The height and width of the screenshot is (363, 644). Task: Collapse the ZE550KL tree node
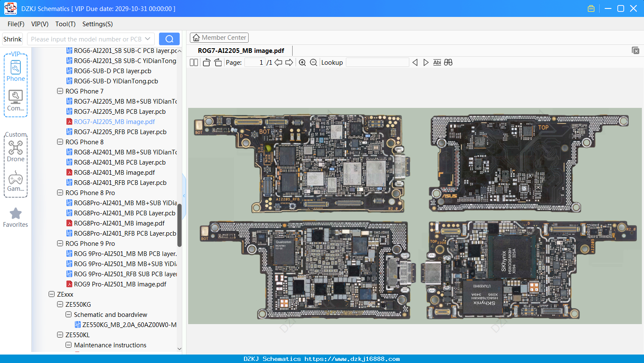[x=60, y=335]
